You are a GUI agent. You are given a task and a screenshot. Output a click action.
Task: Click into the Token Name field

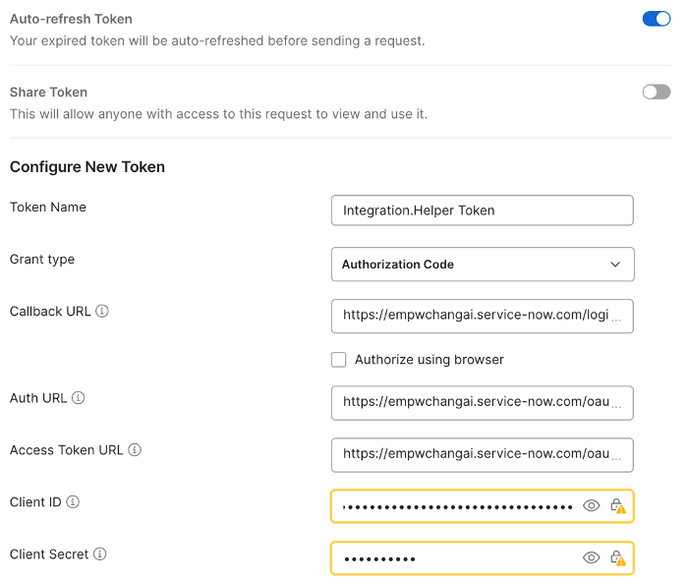click(x=481, y=210)
